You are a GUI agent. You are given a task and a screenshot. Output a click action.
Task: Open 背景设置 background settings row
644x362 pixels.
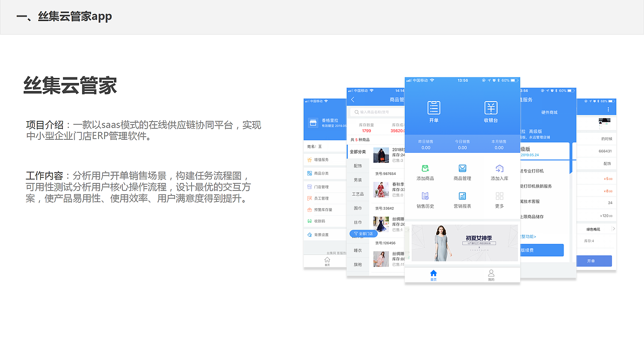point(325,235)
